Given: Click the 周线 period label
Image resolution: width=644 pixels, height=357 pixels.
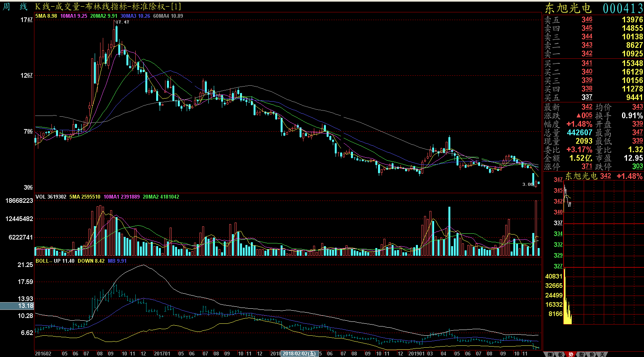Looking at the screenshot, I should pyautogui.click(x=15, y=7).
